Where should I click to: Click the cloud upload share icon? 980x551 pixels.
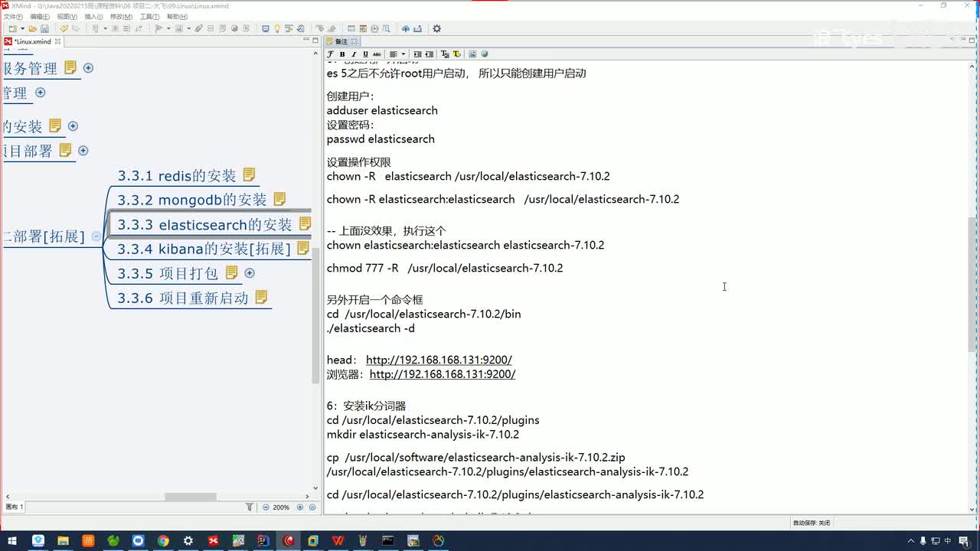(x=406, y=29)
